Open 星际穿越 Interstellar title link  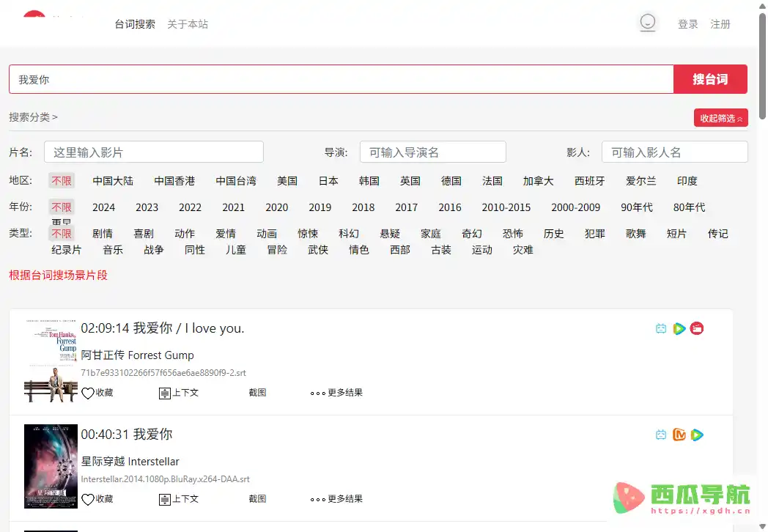pos(130,462)
